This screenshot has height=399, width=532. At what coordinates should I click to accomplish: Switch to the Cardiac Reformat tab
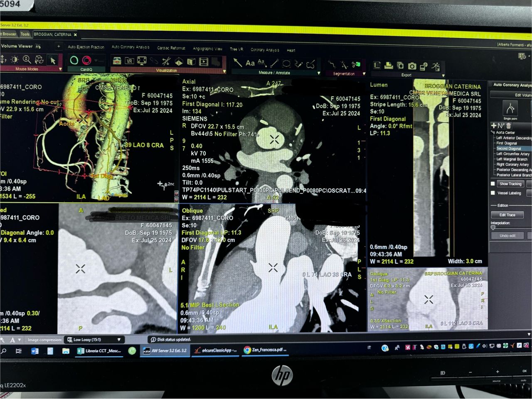(171, 48)
